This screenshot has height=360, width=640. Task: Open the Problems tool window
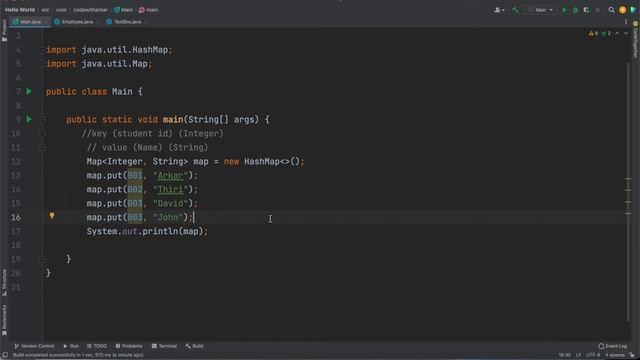pyautogui.click(x=129, y=346)
